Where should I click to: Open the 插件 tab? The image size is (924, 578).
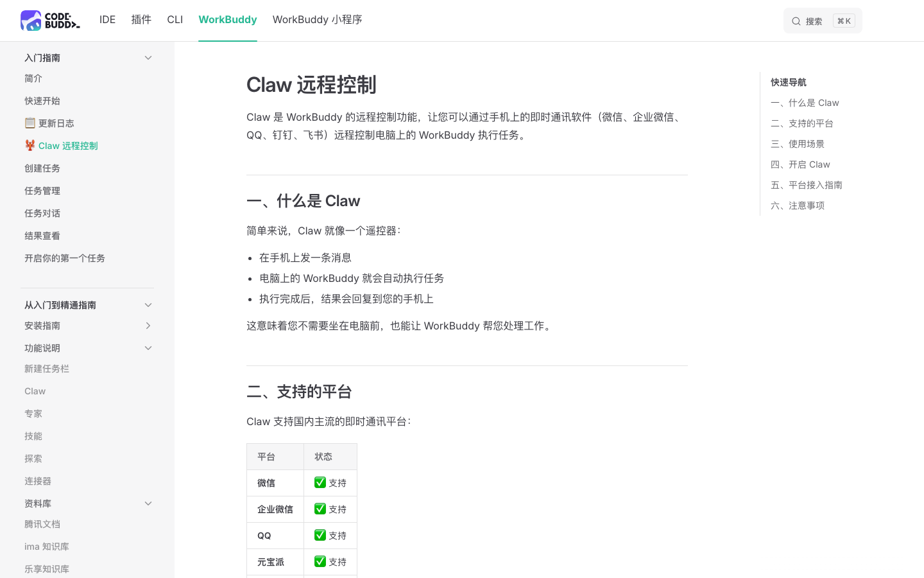[x=141, y=19]
